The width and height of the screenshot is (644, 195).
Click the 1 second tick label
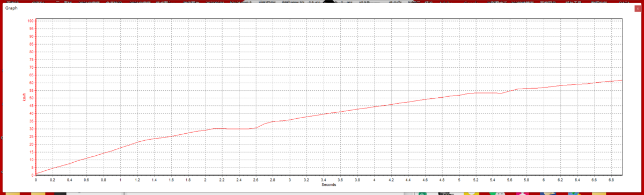[121, 180]
